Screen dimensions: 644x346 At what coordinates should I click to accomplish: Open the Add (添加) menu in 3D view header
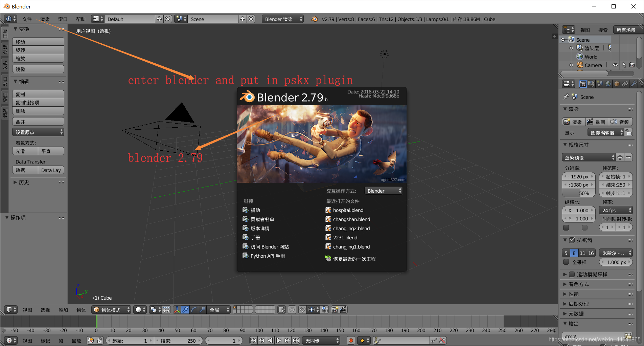click(x=63, y=310)
